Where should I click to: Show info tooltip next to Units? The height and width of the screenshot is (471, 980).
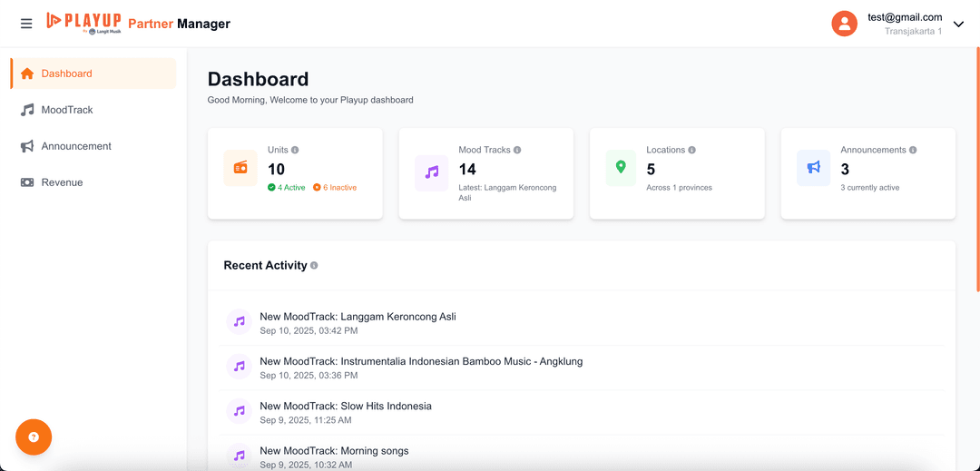[295, 150]
